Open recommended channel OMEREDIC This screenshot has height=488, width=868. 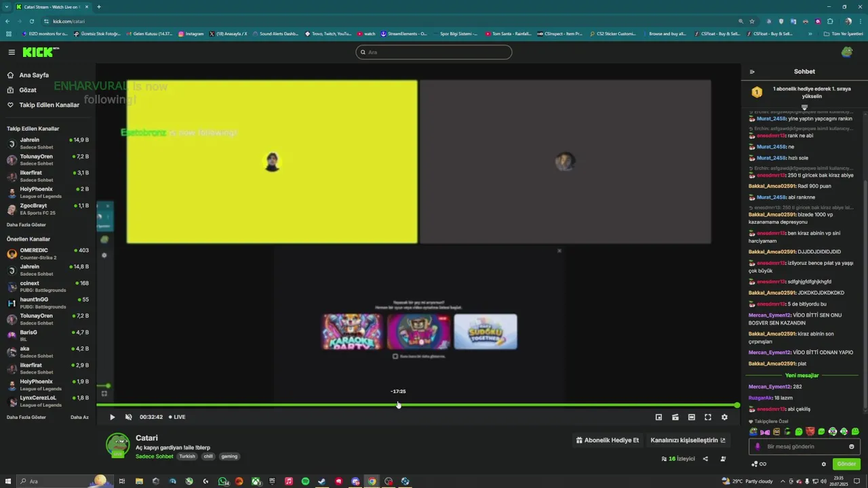coord(47,253)
